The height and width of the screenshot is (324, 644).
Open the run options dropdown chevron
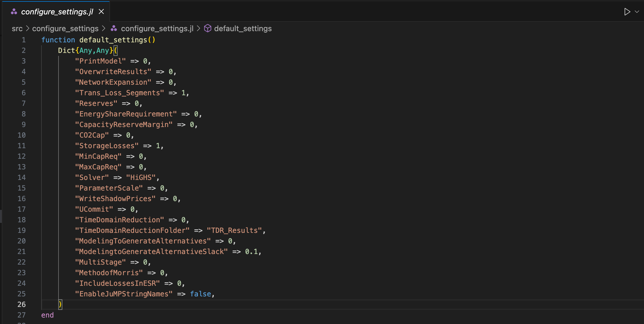637,12
